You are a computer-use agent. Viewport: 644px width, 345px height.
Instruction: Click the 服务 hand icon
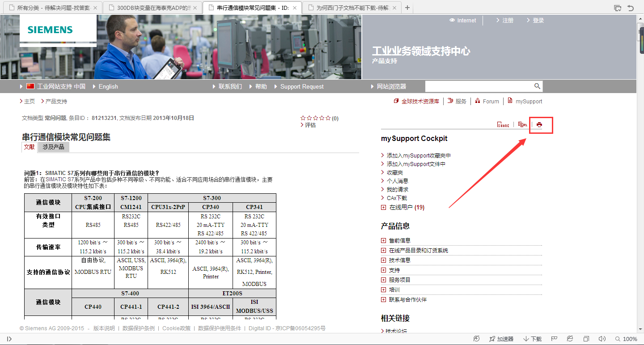[x=450, y=101]
